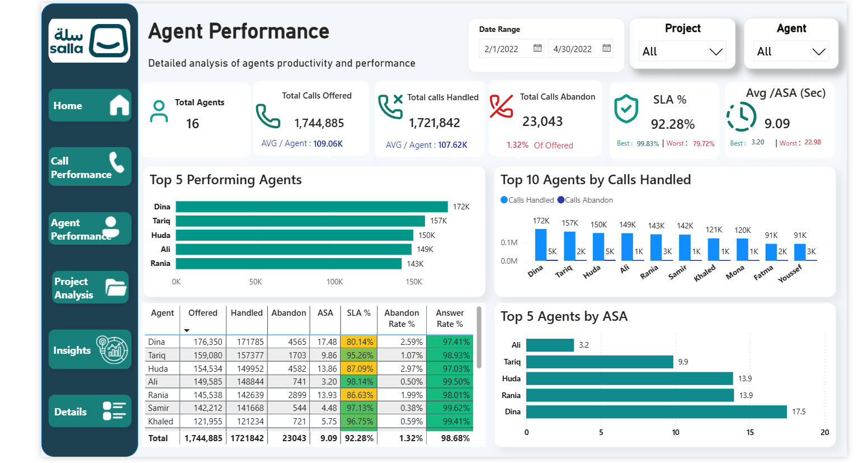Click the Call Performance phone icon
Image resolution: width=868 pixels, height=463 pixels.
click(117, 162)
